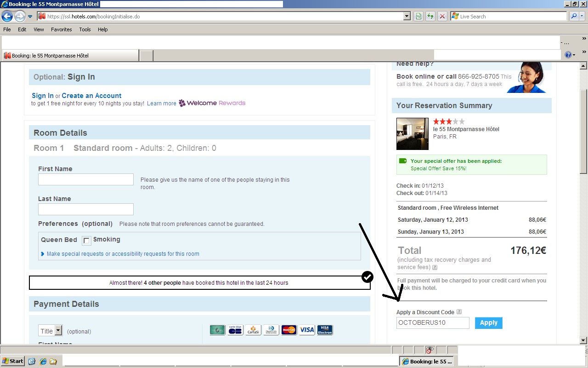Click the American Express card icon
Screen dimensions: 588x368
click(217, 330)
